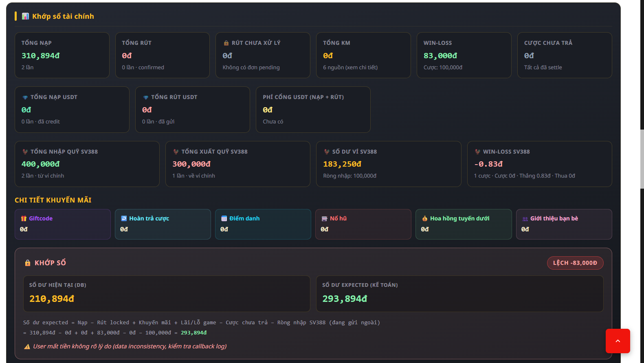644x363 pixels.
Task: Open the Hoa hồng tuyến dưới card
Action: click(464, 224)
